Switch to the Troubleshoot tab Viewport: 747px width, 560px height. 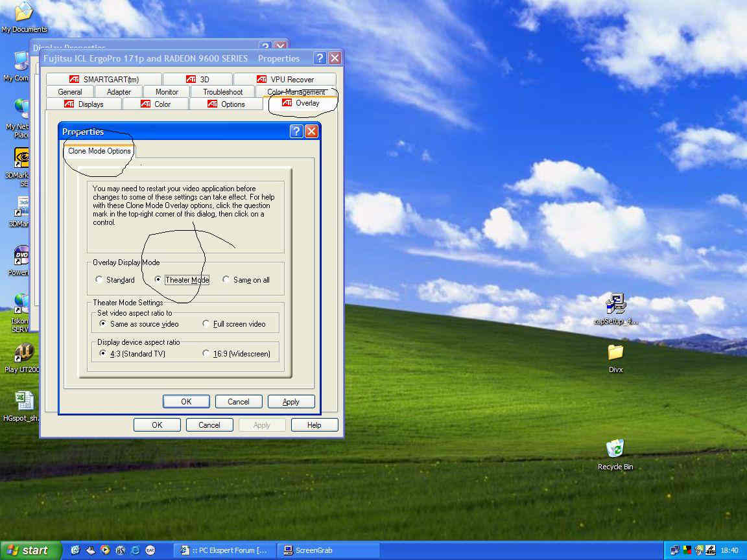click(x=222, y=92)
